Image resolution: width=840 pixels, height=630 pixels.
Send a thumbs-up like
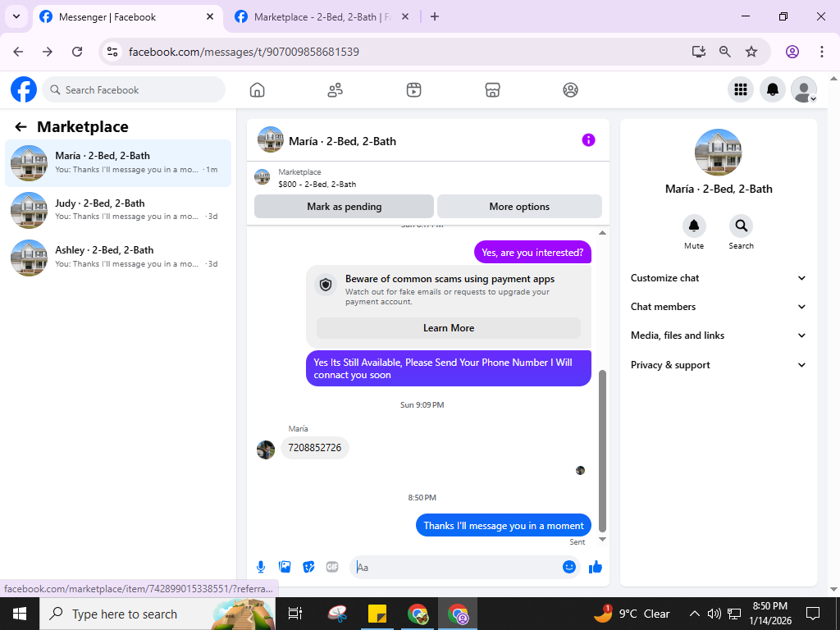point(596,567)
